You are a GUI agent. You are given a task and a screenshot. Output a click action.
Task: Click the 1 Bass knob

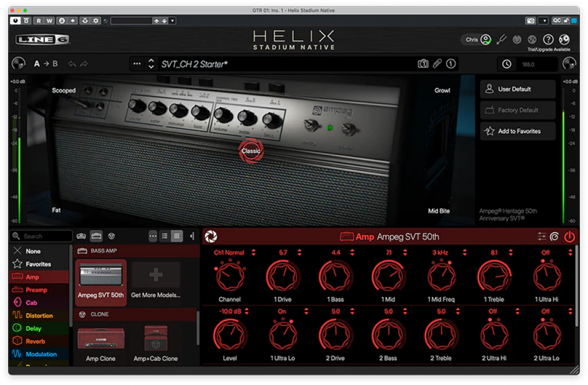coord(335,277)
